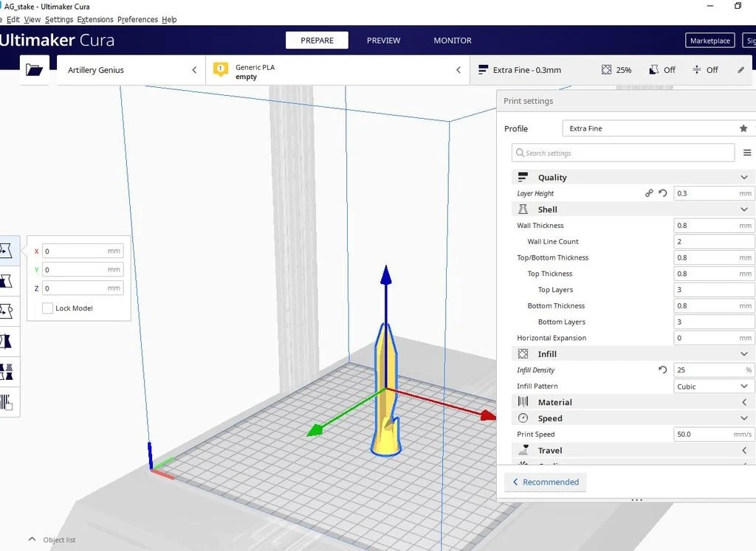Click the support Off indicator icon
This screenshot has height=551, width=756.
(654, 70)
